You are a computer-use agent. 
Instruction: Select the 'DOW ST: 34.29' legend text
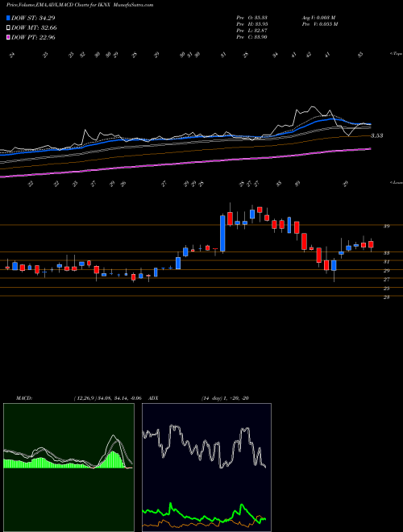click(33, 18)
